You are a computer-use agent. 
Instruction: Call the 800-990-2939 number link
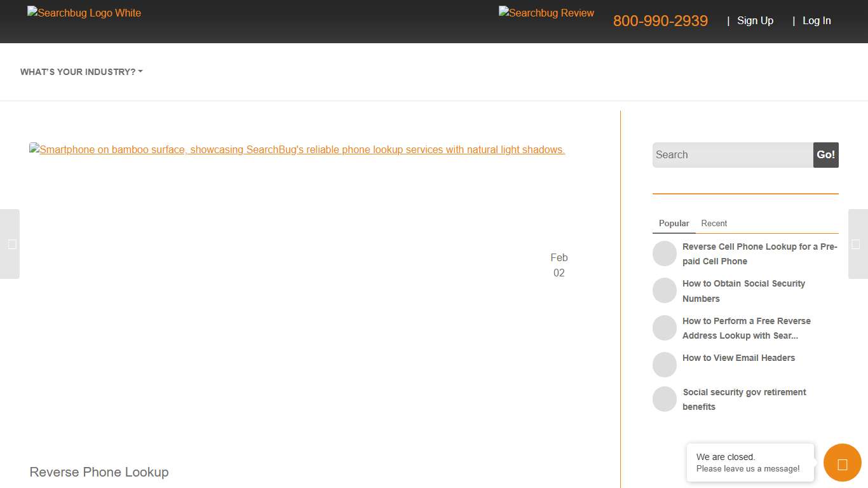coord(660,21)
